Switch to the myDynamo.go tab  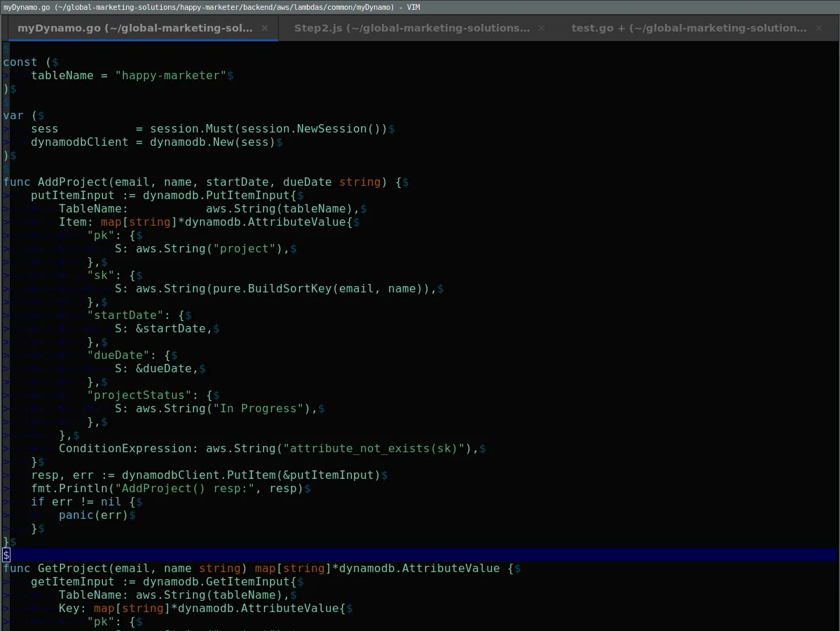135,28
